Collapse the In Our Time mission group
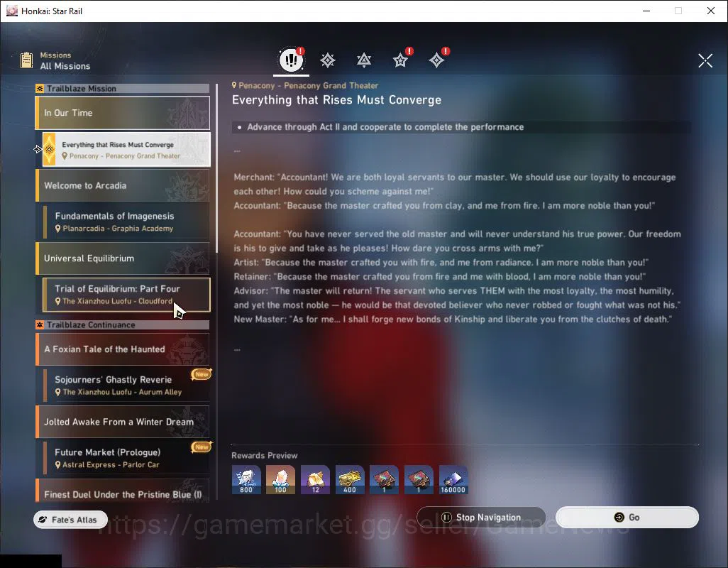 point(123,113)
